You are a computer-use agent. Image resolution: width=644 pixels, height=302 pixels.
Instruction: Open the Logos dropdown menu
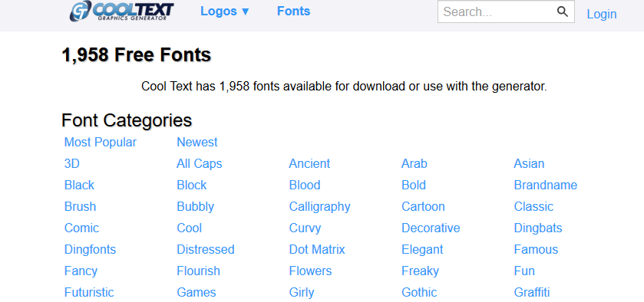[x=225, y=11]
